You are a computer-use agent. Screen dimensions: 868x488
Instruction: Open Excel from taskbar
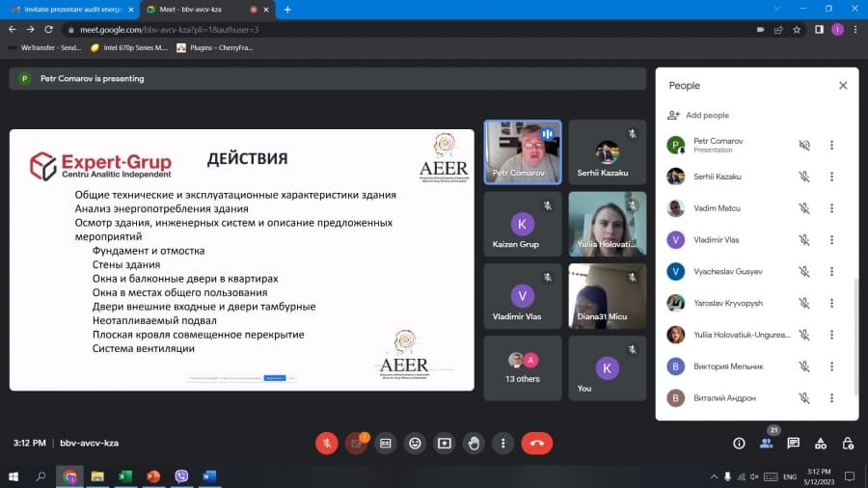125,476
